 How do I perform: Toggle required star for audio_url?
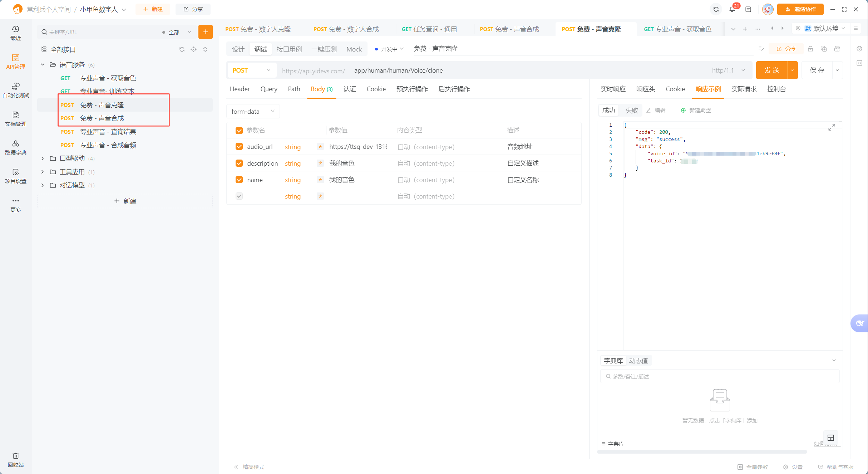point(320,147)
